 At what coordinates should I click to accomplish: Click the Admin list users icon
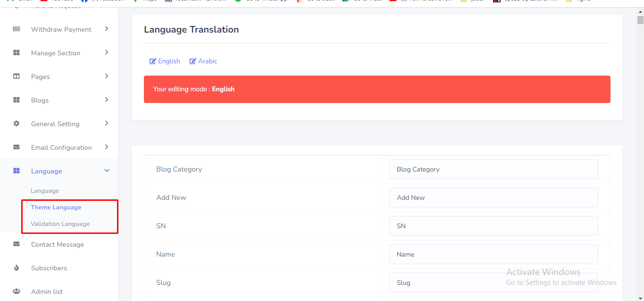(x=17, y=292)
